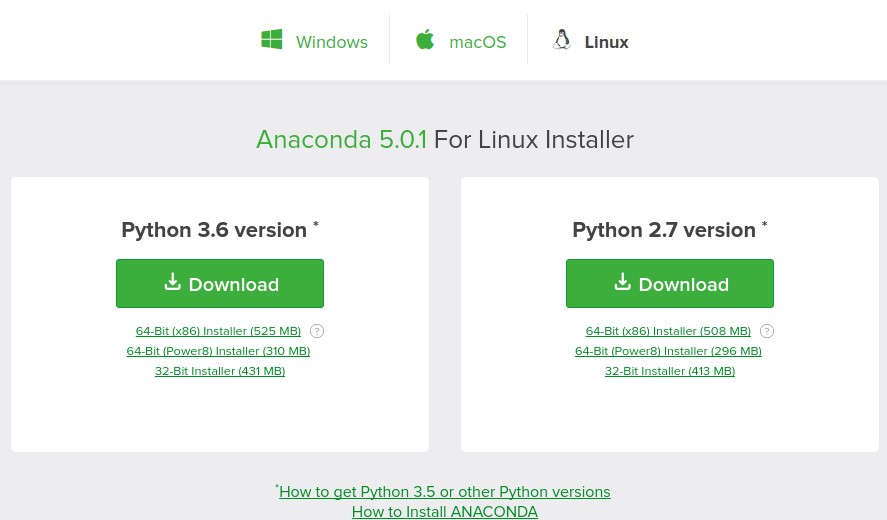Follow How to Install ANACONDA link
Viewport: 887px width, 520px height.
click(x=444, y=512)
